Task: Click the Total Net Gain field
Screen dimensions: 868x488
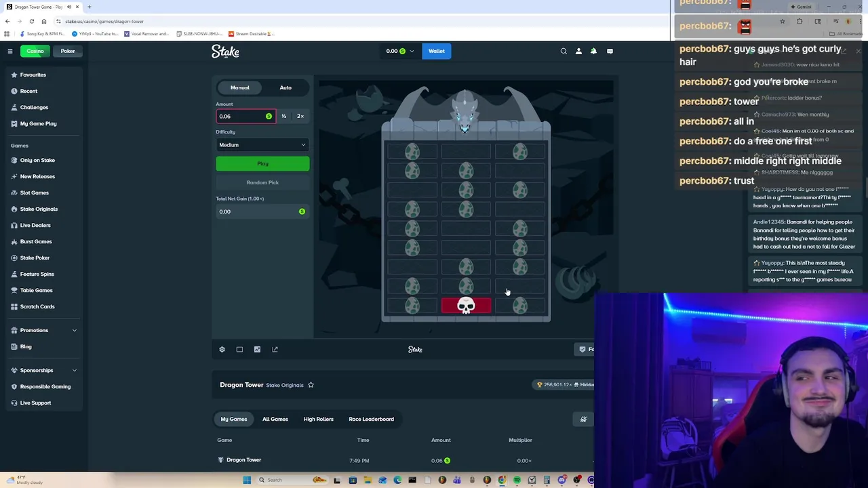Action: point(262,211)
